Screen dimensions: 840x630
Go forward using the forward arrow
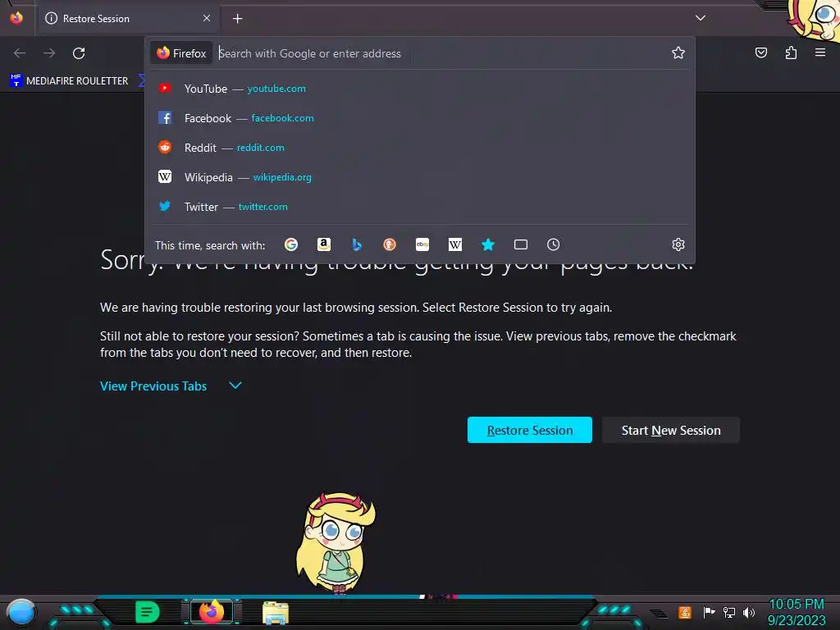(49, 53)
